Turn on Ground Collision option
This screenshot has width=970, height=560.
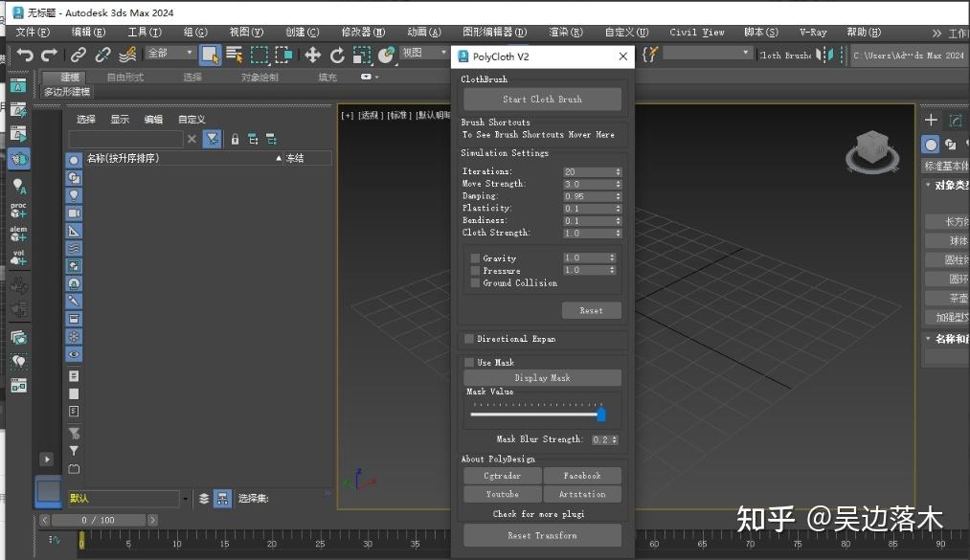pos(475,282)
